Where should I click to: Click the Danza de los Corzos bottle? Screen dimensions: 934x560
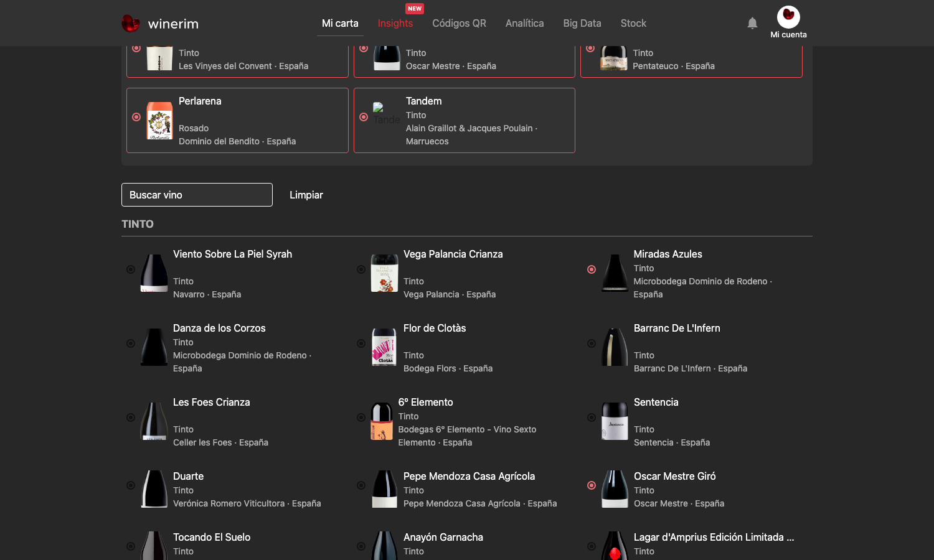154,347
